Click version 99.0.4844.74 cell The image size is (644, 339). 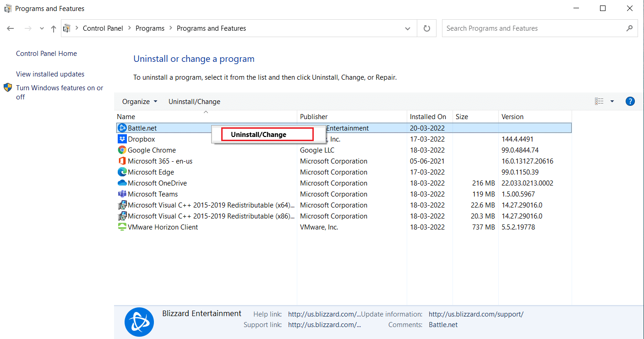(x=520, y=150)
